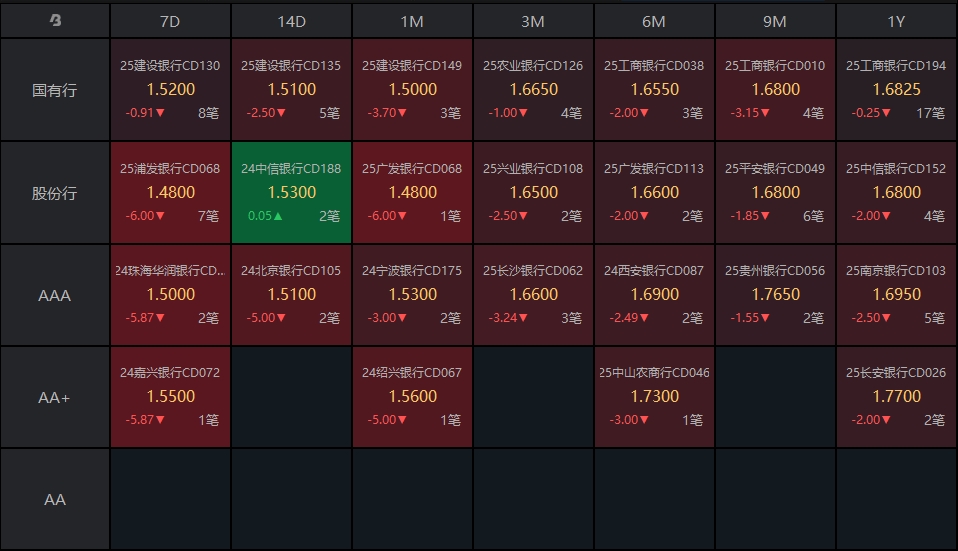The height and width of the screenshot is (551, 958).
Task: Click the AA+ rating row label
Action: pos(55,398)
